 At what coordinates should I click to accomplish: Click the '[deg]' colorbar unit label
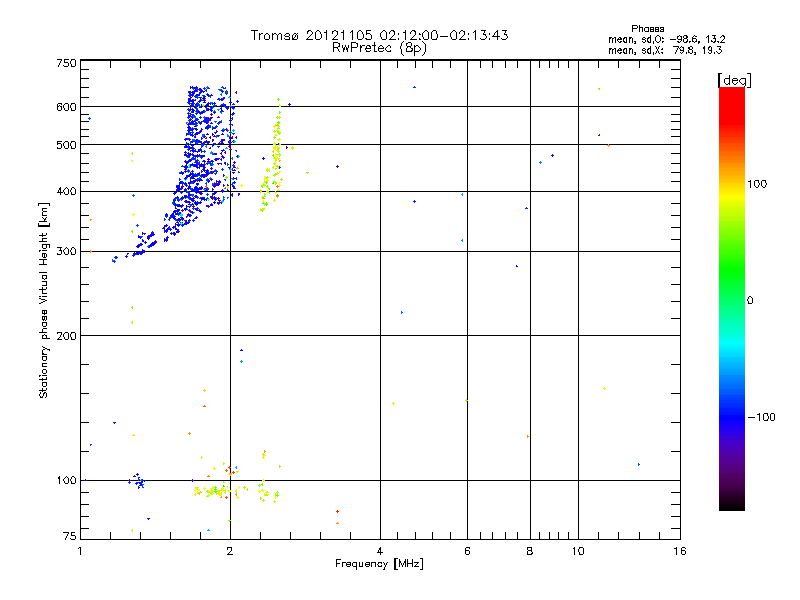click(x=734, y=80)
